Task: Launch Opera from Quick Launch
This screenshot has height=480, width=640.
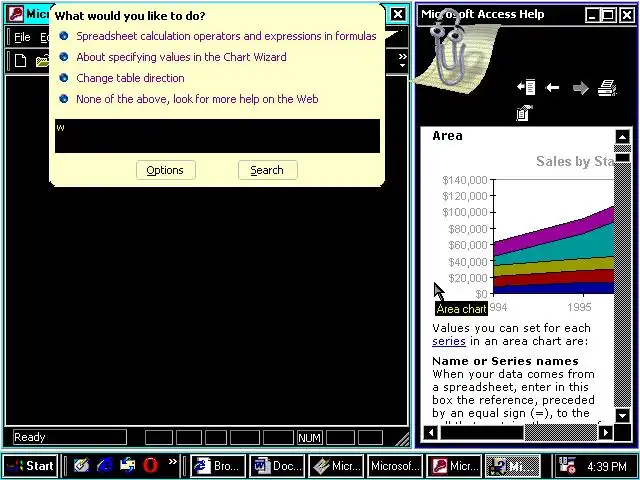Action: (151, 465)
